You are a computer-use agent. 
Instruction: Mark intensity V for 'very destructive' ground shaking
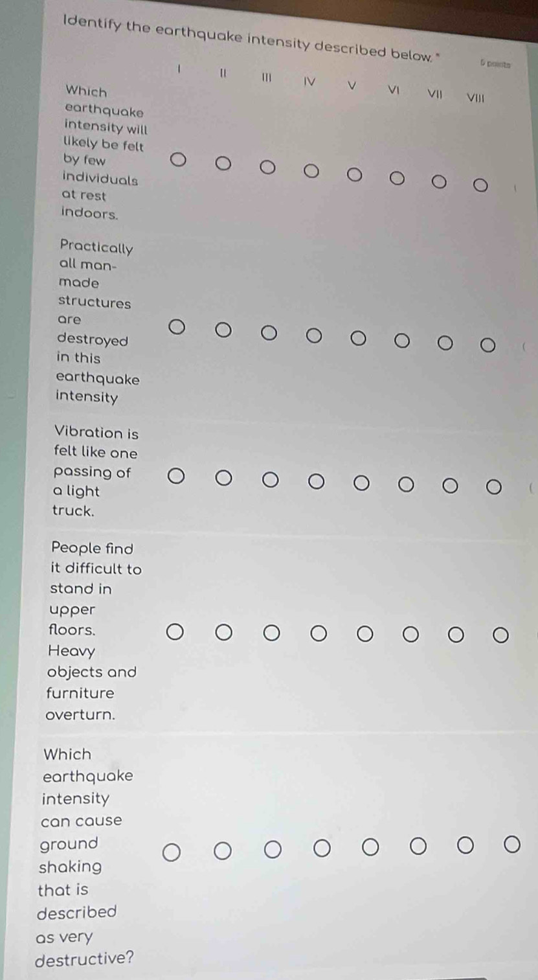coord(370,847)
